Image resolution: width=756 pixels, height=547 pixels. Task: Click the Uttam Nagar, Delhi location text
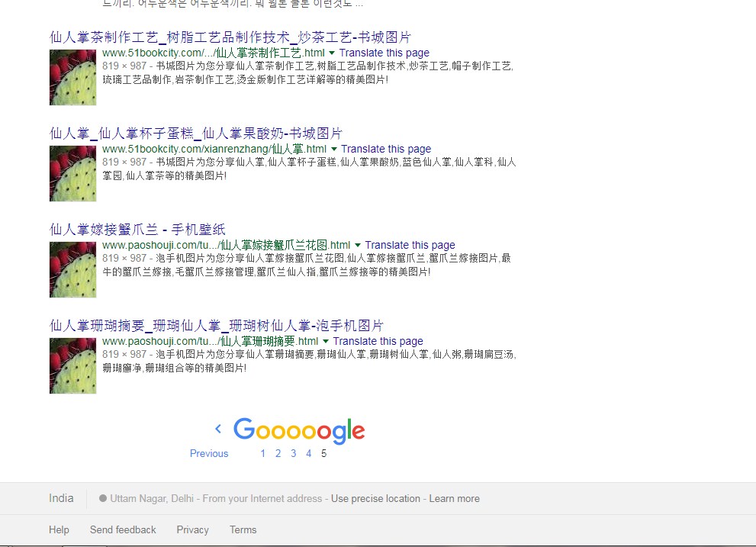(x=152, y=498)
